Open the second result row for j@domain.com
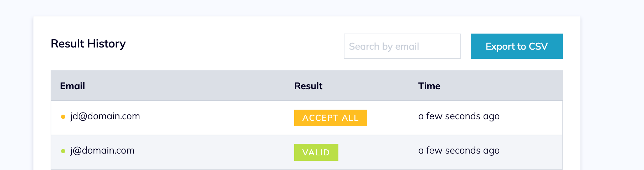 214,152
